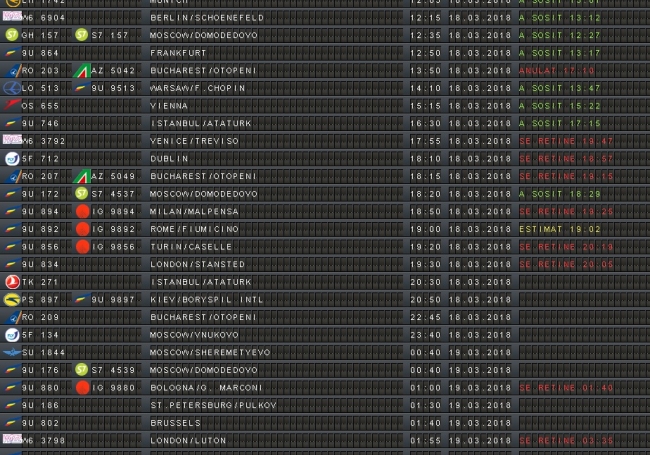
Task: Click the airline logo beside 9U 802
Action: click(x=11, y=423)
